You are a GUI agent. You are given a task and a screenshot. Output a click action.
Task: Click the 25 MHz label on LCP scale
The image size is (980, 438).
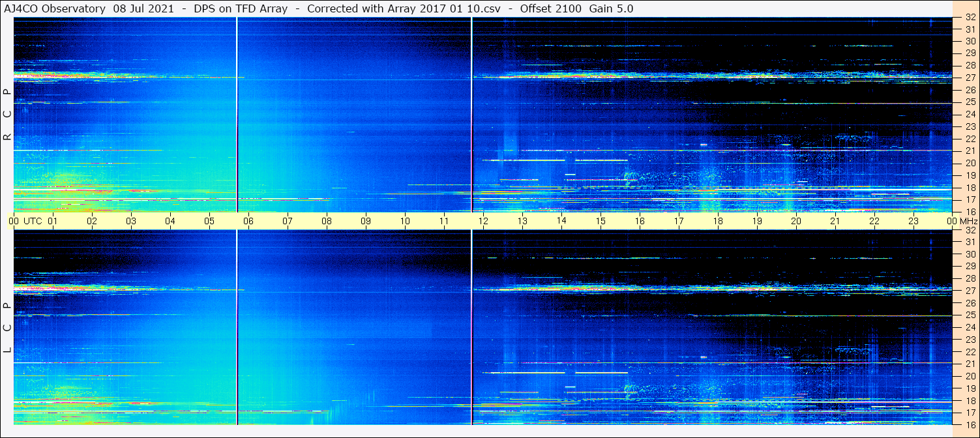(x=970, y=315)
